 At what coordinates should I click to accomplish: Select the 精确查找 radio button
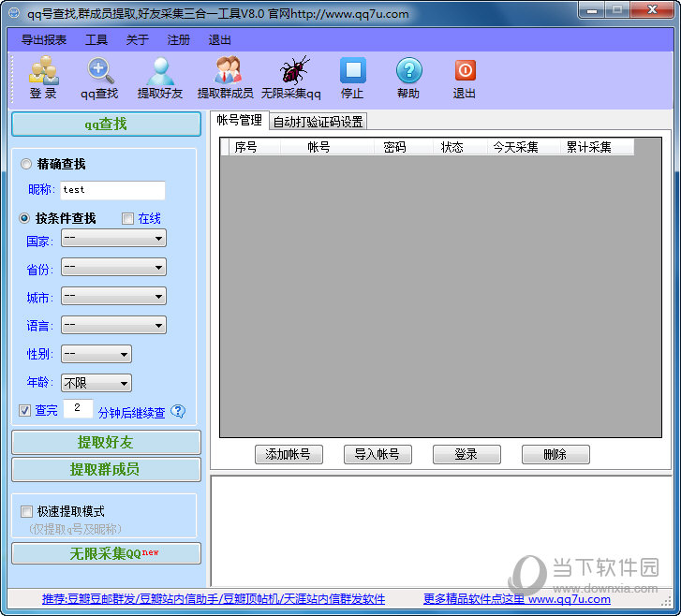click(26, 164)
